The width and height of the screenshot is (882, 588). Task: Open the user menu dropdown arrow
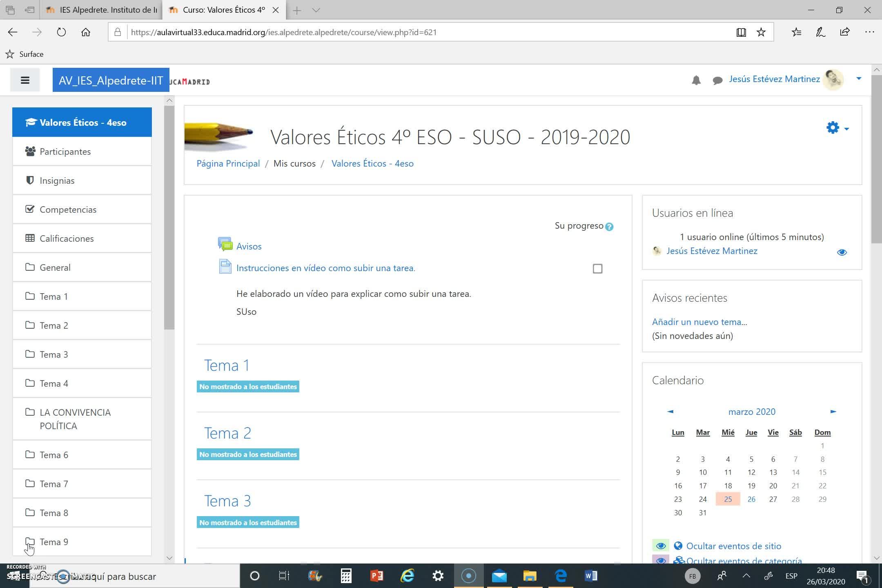(859, 78)
